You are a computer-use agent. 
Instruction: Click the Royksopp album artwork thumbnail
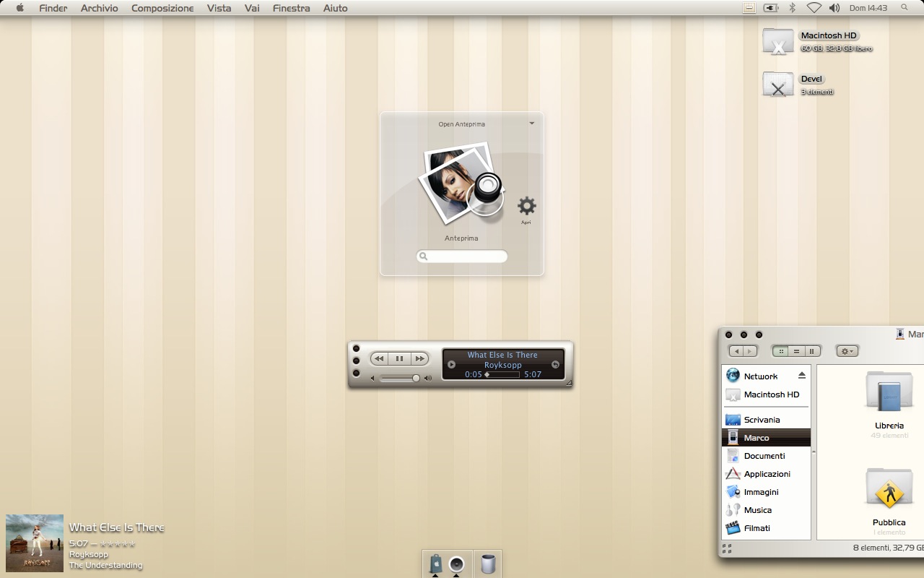coord(35,543)
